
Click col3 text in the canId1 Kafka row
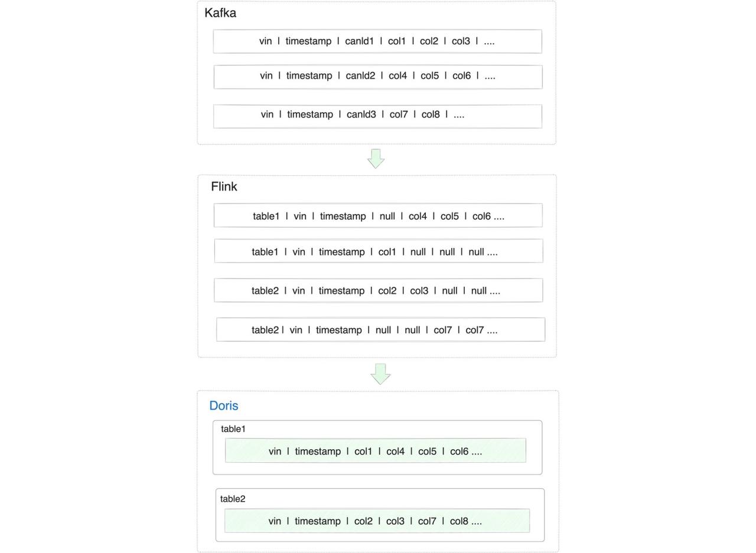461,41
